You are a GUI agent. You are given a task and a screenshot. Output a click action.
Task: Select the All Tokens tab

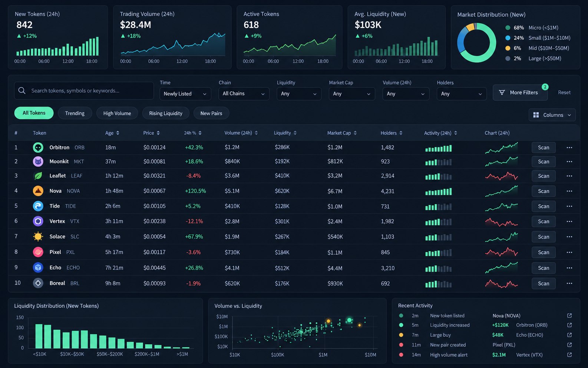click(34, 113)
